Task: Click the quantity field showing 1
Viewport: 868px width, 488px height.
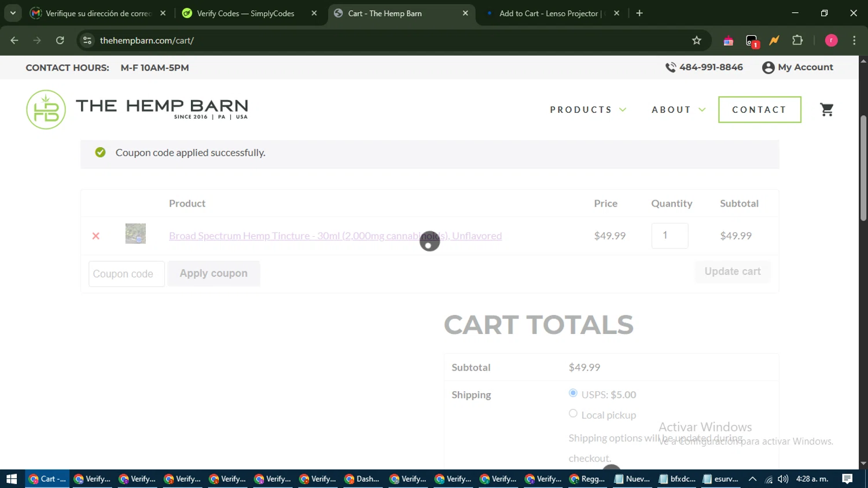Action: [x=670, y=235]
